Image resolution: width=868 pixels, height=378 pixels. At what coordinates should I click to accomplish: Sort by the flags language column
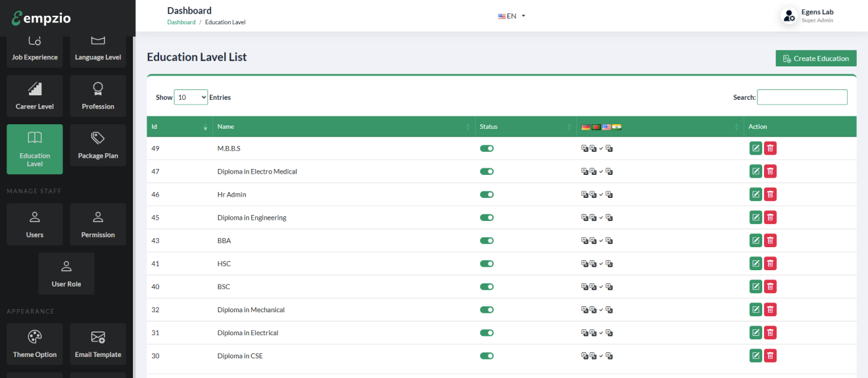click(x=660, y=126)
